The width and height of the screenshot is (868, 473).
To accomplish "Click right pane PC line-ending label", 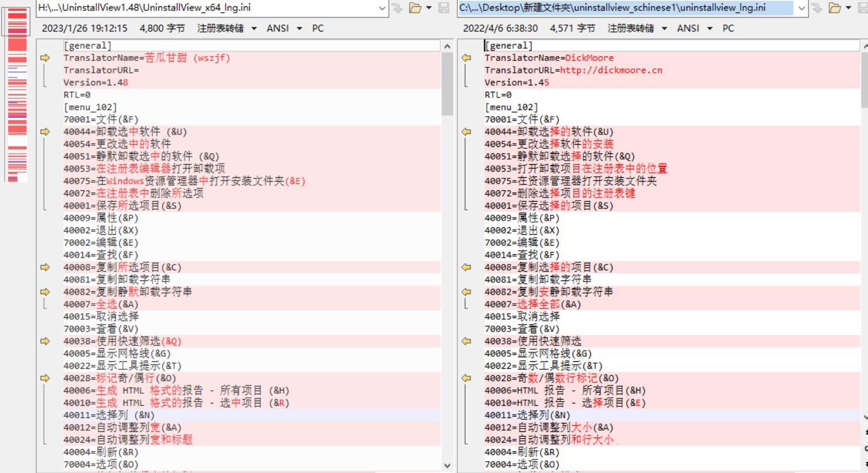I will (x=728, y=28).
